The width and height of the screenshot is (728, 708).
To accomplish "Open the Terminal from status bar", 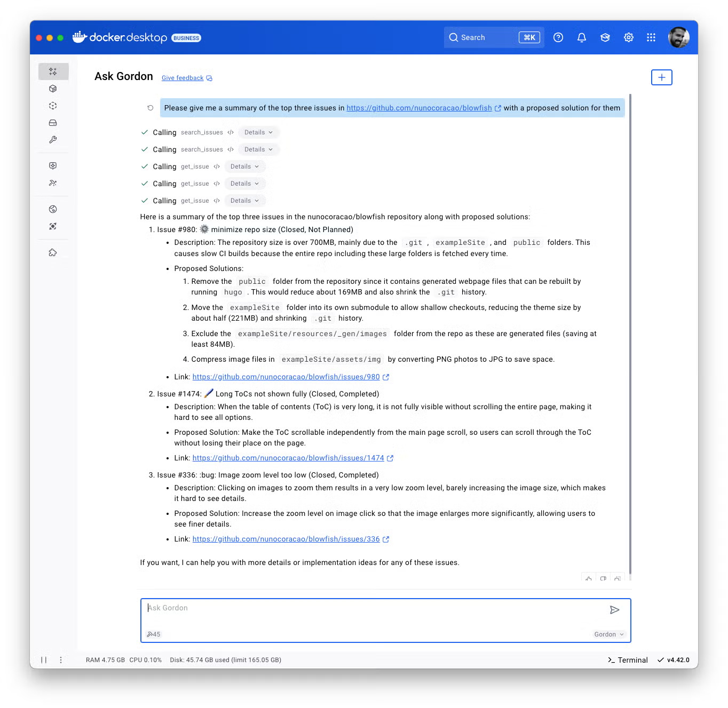I will pos(628,660).
